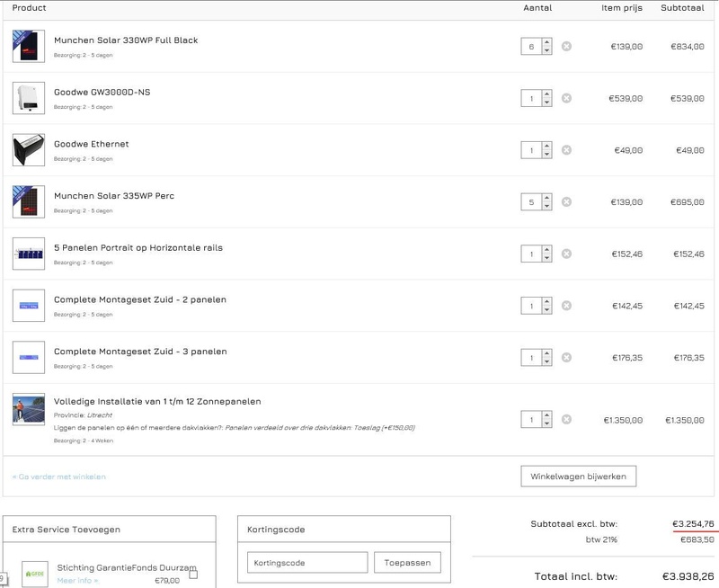
Task: Decrease Goodwe Ethernet quantity by one
Action: pos(546,155)
